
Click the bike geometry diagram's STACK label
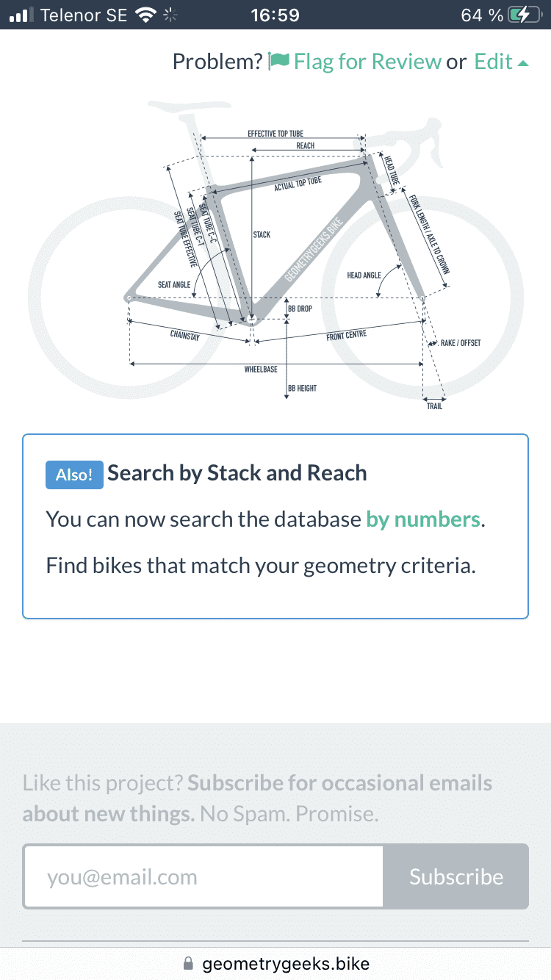(x=262, y=235)
